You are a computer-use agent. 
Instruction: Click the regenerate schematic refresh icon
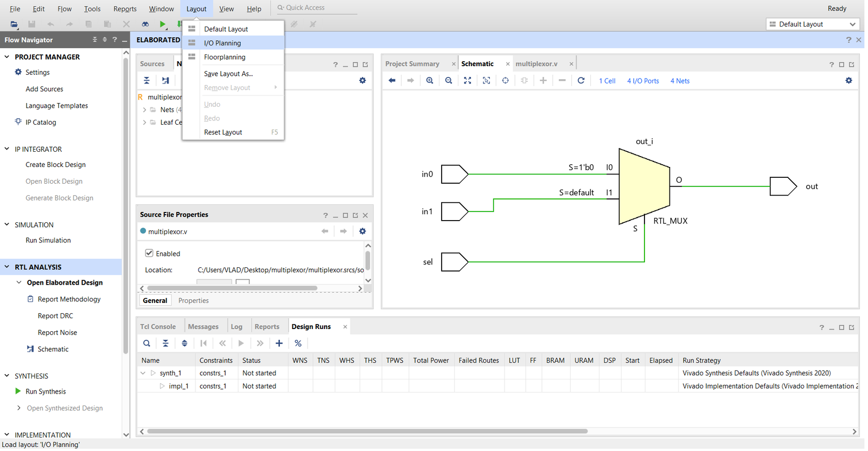point(581,81)
